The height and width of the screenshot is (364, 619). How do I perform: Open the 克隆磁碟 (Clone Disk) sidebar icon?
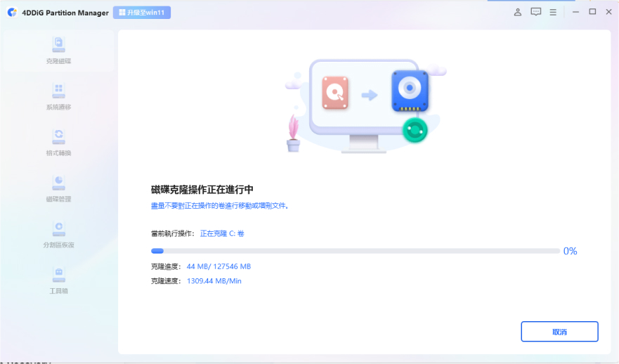tap(58, 44)
